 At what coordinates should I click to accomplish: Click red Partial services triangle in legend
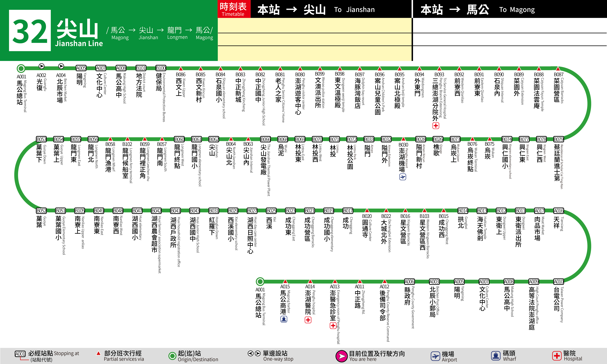click(98, 353)
